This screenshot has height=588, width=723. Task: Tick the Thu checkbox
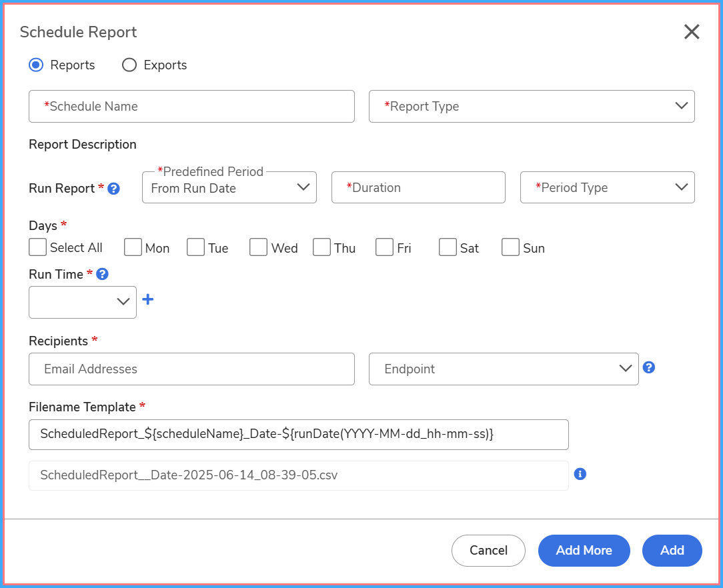tap(322, 247)
